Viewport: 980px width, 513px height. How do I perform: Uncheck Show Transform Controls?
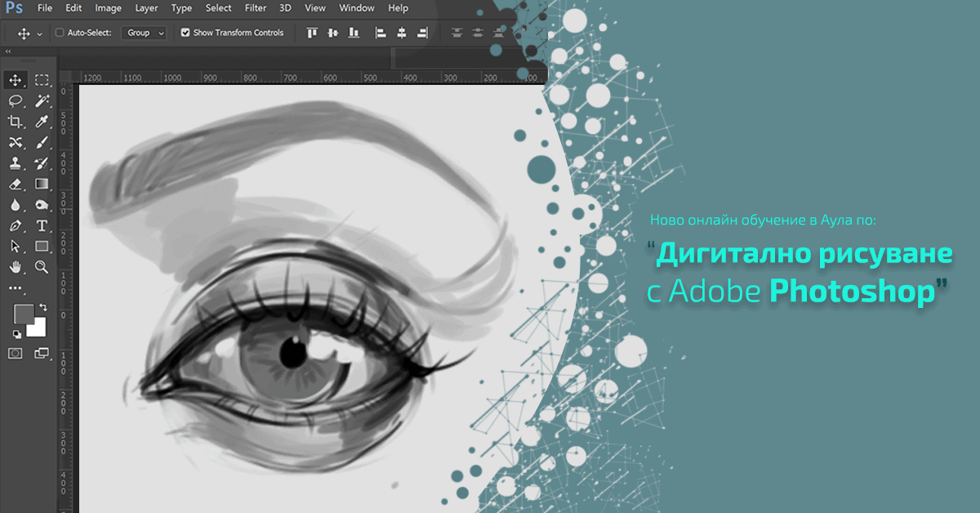pos(185,33)
